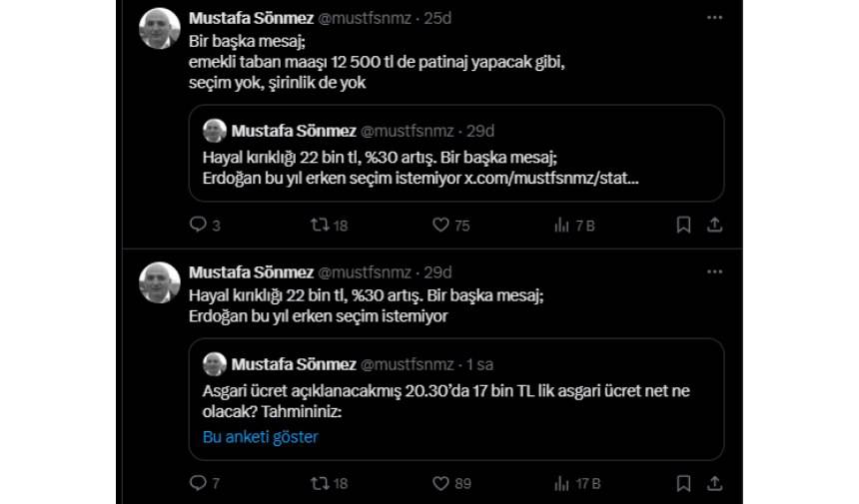859x504 pixels.
Task: View analytics of the 7 B views tweet
Action: [562, 226]
